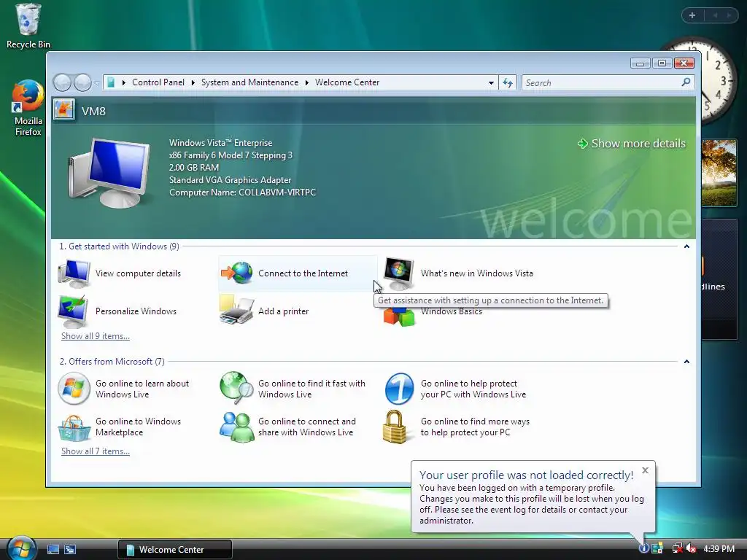
Task: Close the user profile notification balloon
Action: tap(645, 470)
